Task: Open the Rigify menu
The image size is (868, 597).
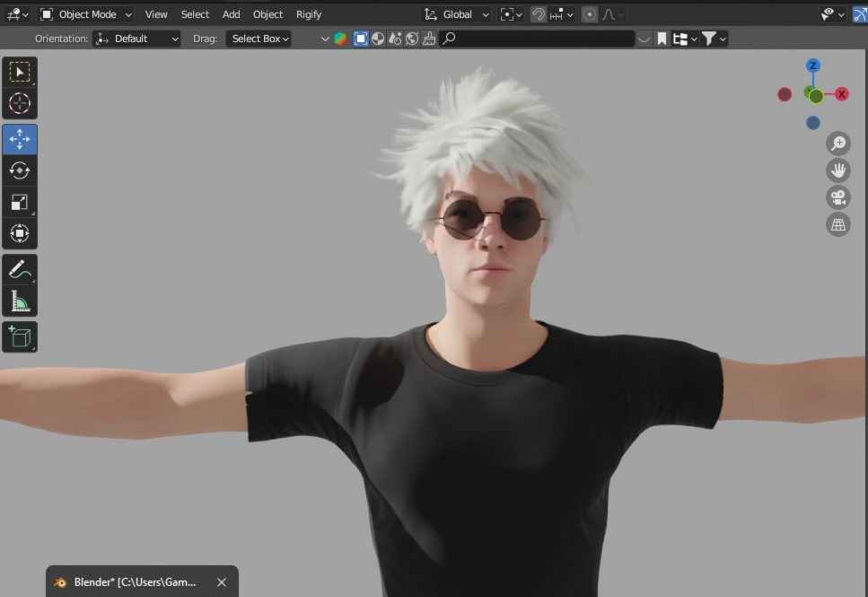Action: click(309, 14)
